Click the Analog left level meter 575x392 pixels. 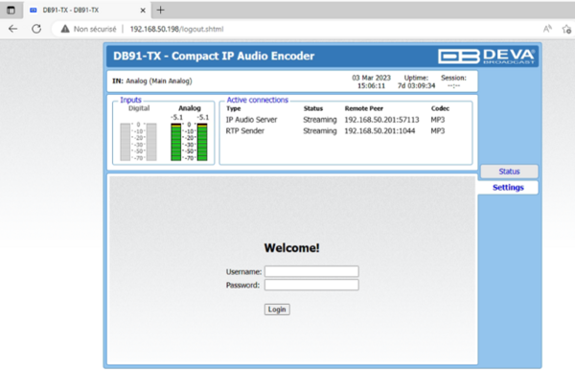176,142
